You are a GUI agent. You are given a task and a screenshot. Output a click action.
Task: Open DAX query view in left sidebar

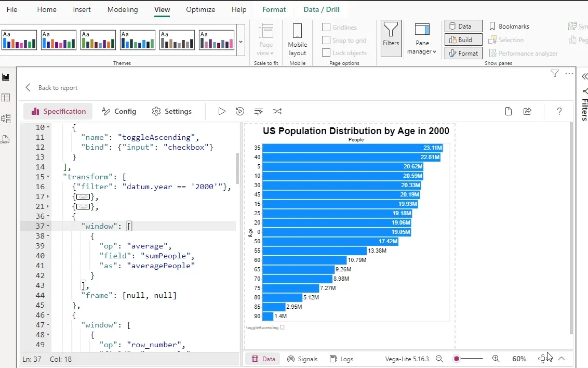click(6, 139)
